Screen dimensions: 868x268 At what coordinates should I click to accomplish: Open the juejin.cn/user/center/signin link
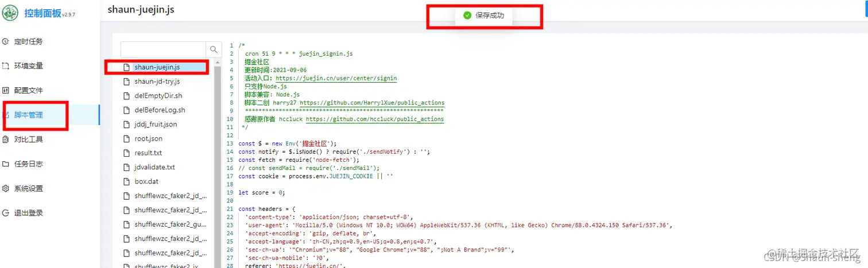click(336, 78)
